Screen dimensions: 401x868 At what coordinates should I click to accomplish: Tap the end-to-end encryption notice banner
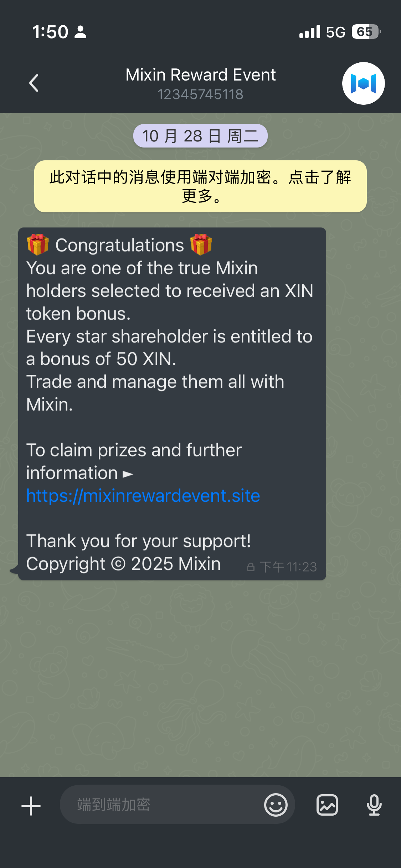click(200, 186)
